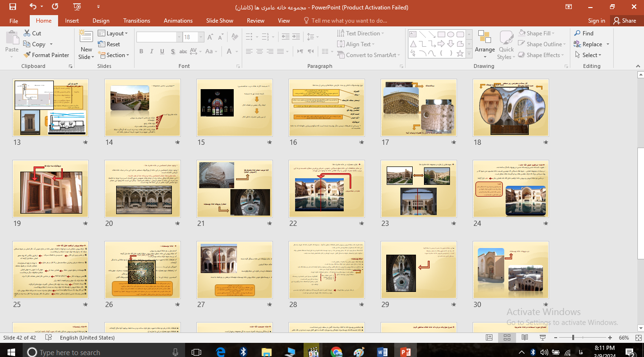Toggle Underline formatting
644x357 pixels.
tap(161, 51)
